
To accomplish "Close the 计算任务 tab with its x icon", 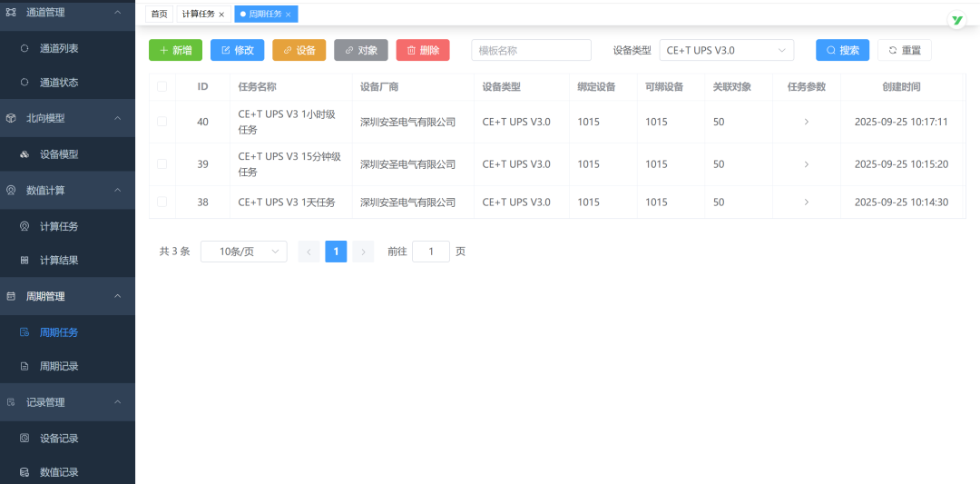I will coord(221,15).
